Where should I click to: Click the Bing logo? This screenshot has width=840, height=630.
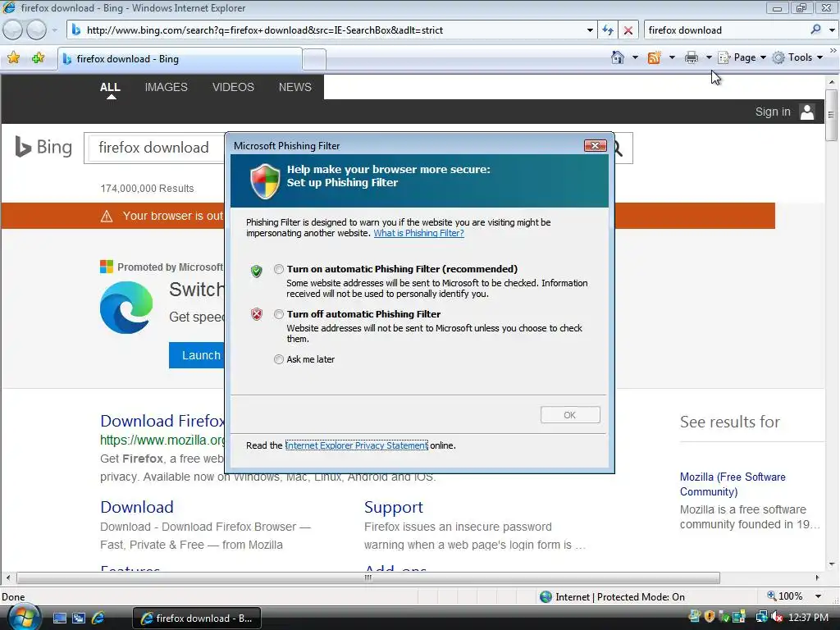tap(43, 148)
